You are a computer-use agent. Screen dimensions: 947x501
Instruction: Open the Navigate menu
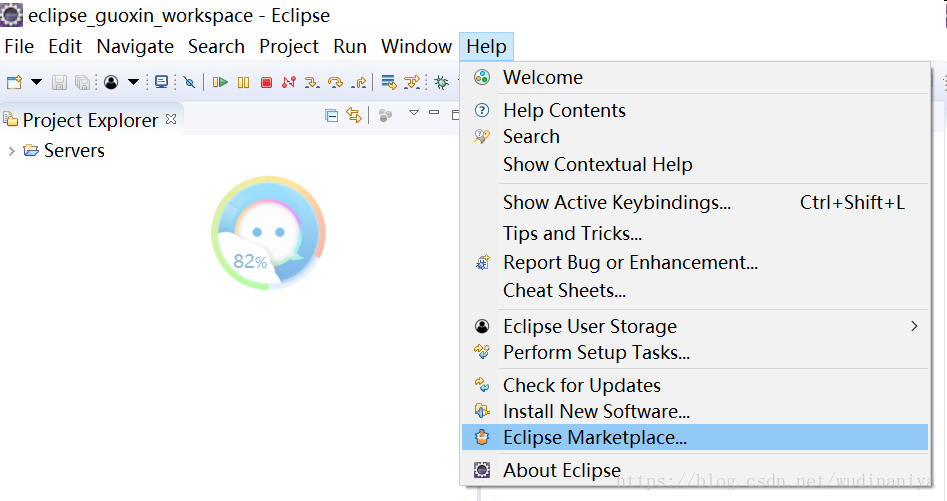click(x=135, y=46)
